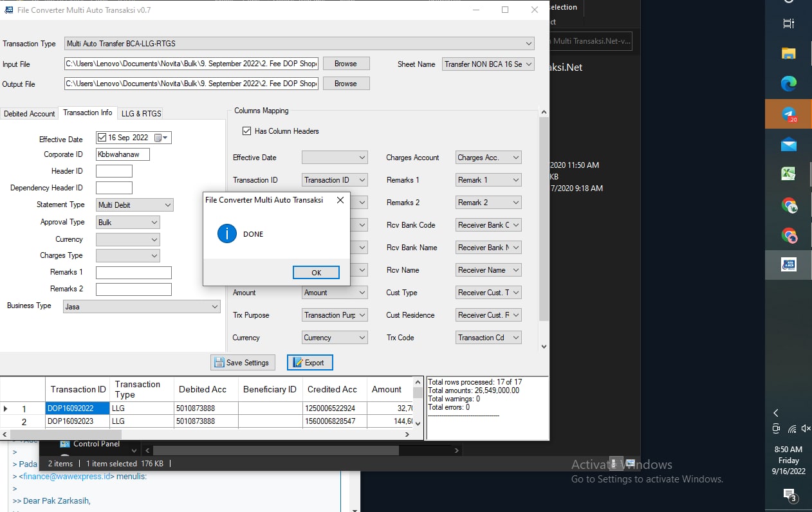Screen dimensions: 812x512
Task: Open the Approval Type Bulk dropdown
Action: point(127,222)
